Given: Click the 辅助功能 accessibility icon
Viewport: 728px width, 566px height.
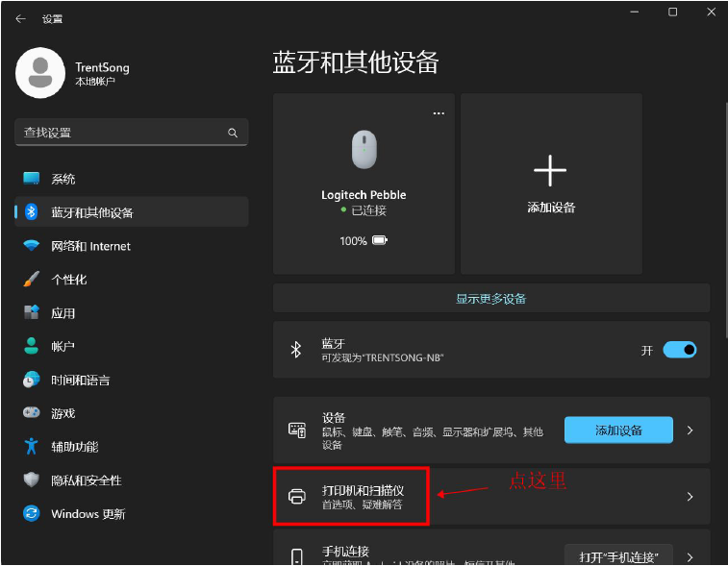Looking at the screenshot, I should click(31, 446).
